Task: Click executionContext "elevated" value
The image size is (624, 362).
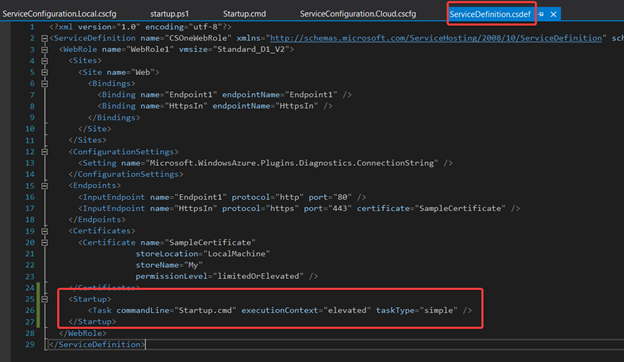Action: (x=347, y=310)
